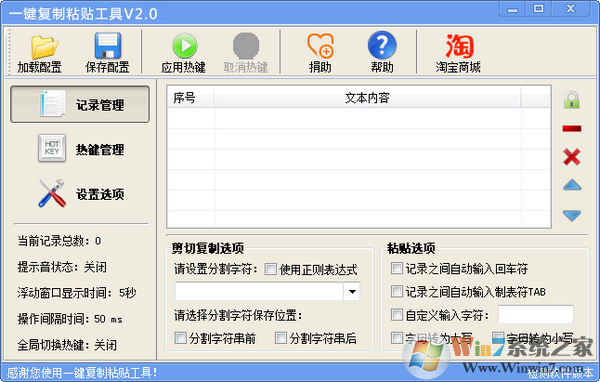
Task: Toggle 字母转为小写 checkbox
Action: (x=498, y=338)
